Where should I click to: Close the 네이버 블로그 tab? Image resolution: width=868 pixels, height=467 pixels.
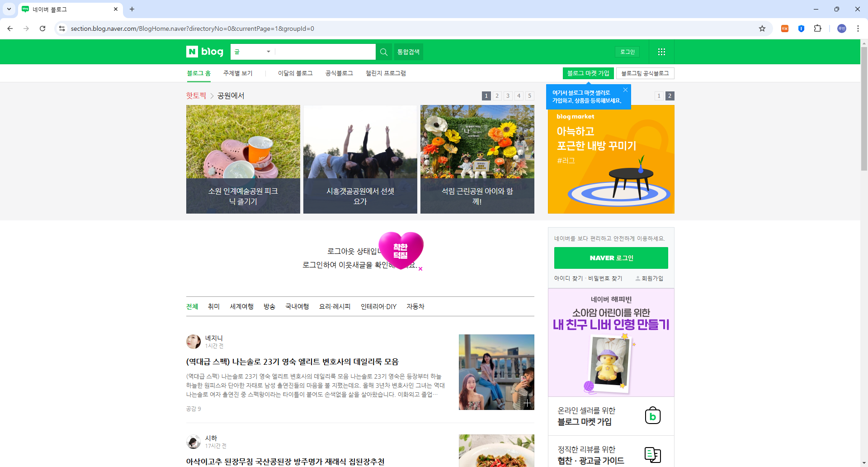tap(116, 9)
